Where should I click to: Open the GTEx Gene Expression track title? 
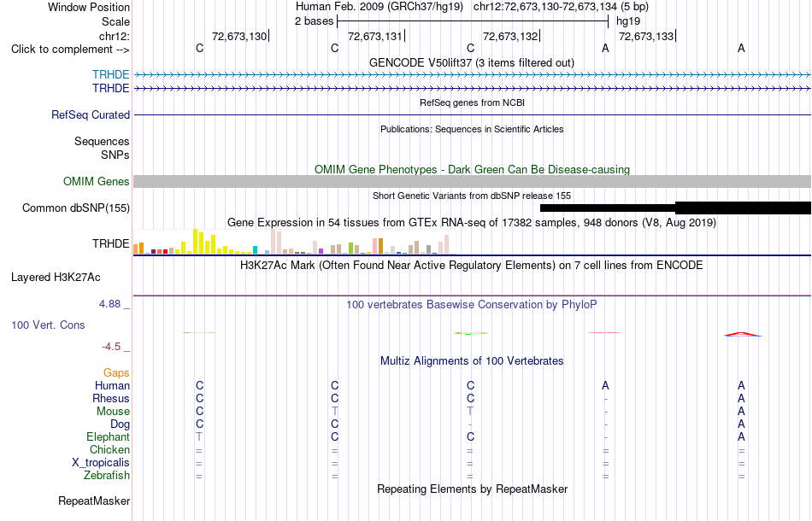tap(472, 222)
